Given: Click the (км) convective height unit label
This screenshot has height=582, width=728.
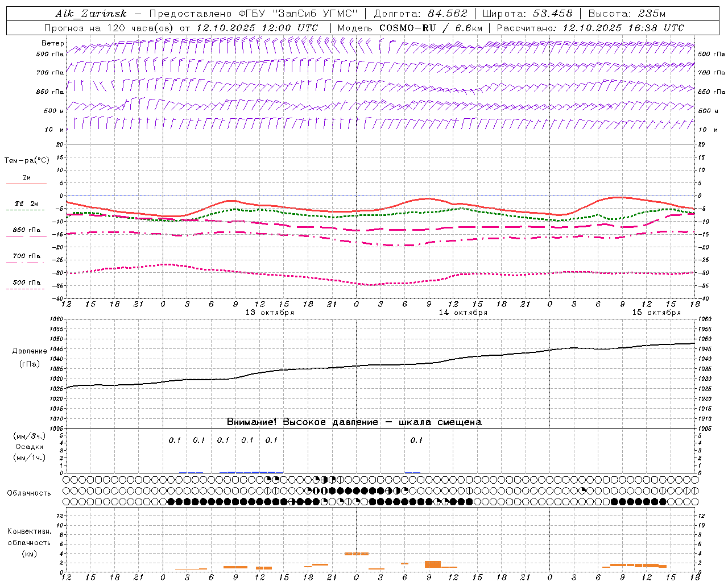Looking at the screenshot, I should click(29, 554).
